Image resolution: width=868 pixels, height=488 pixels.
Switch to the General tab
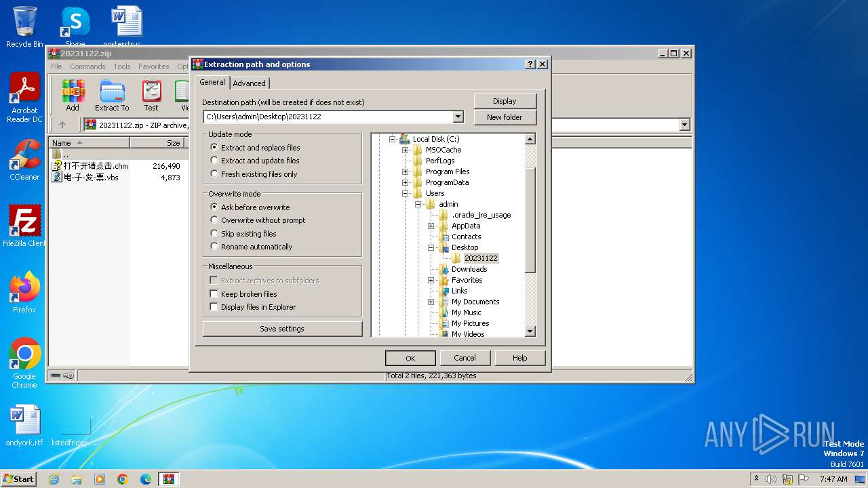pos(212,82)
